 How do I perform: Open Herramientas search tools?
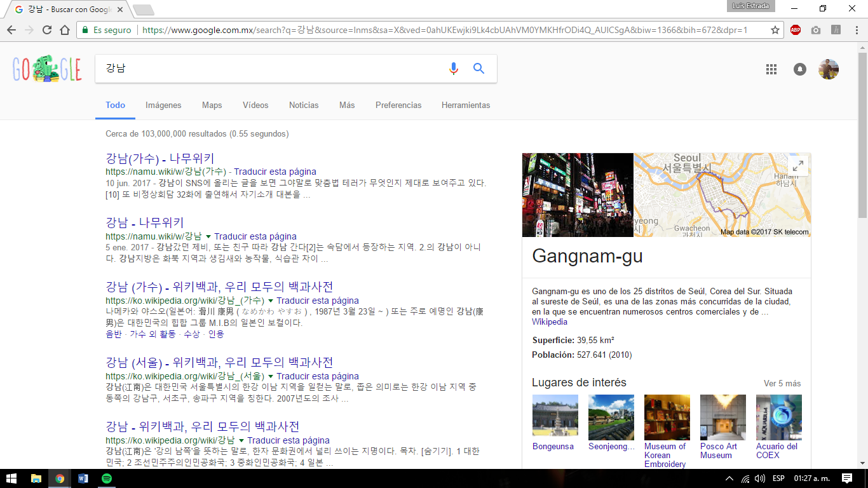(466, 105)
